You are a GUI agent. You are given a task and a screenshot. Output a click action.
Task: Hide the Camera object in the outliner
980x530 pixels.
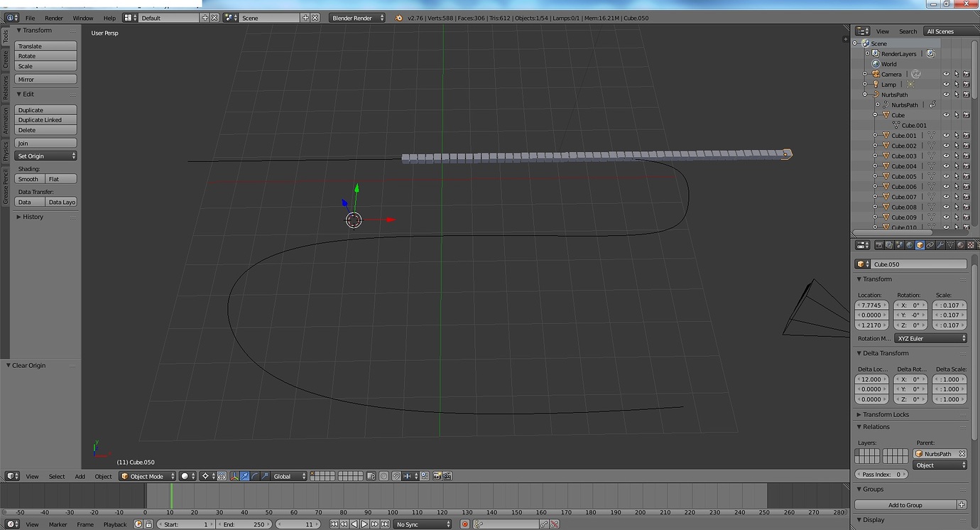pyautogui.click(x=946, y=74)
